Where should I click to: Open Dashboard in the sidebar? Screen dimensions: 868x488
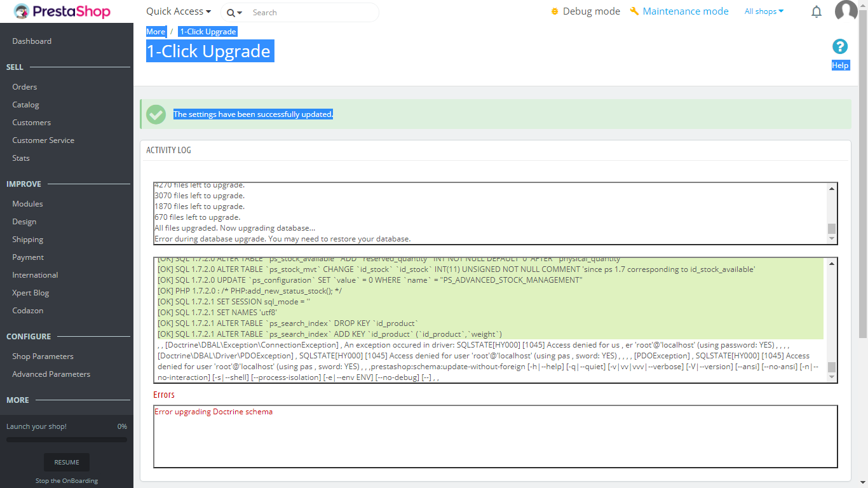(32, 41)
